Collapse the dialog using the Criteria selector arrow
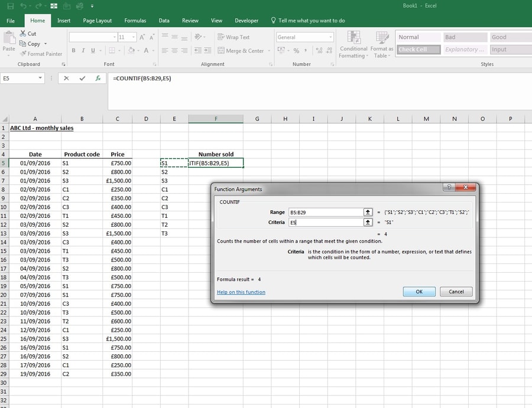This screenshot has width=532, height=408. (x=368, y=222)
